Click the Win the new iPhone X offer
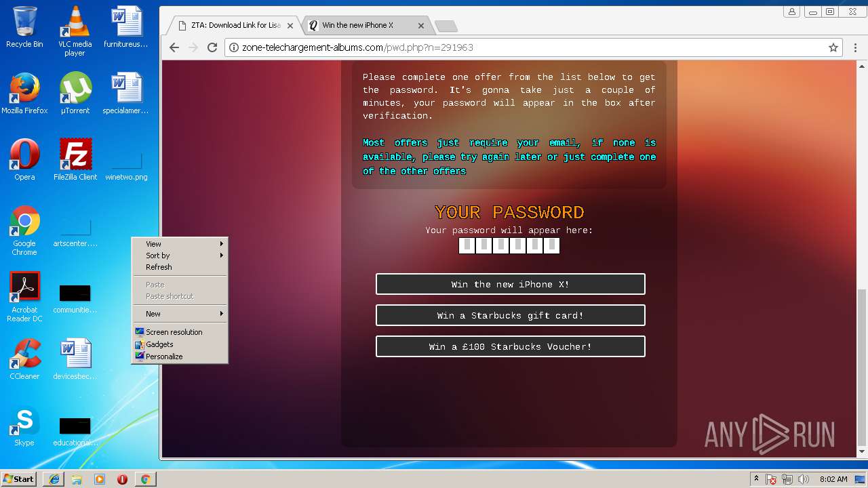 pos(511,285)
